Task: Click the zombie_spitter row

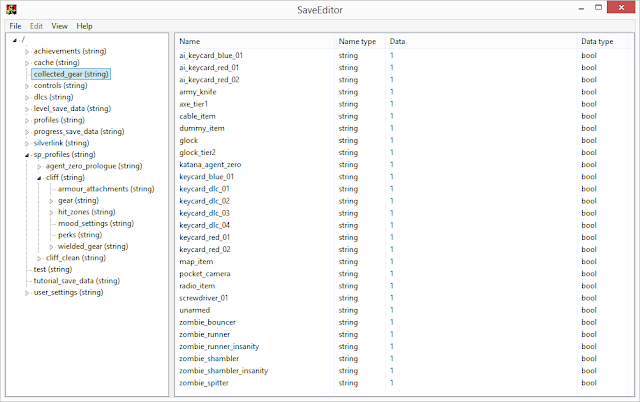Action: coord(206,382)
